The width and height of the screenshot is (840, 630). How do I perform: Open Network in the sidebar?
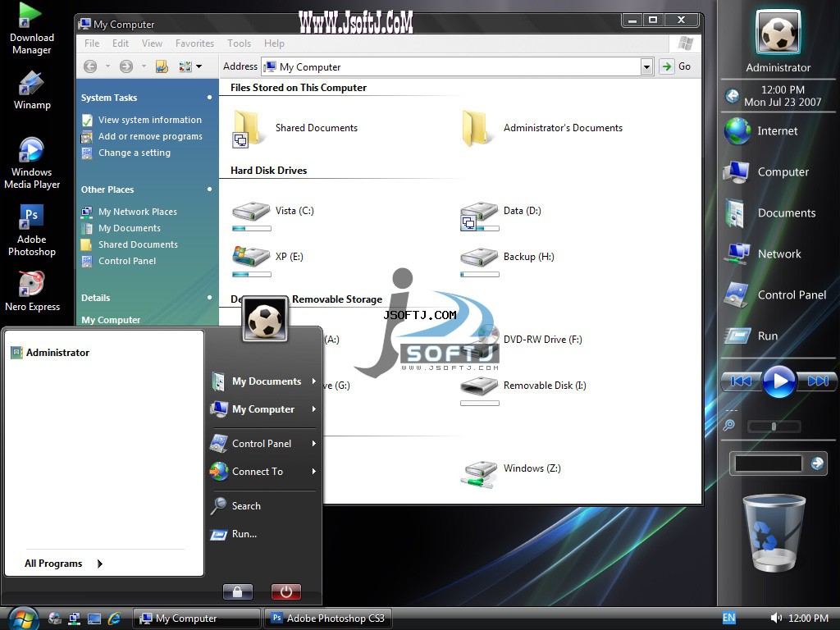click(762, 254)
